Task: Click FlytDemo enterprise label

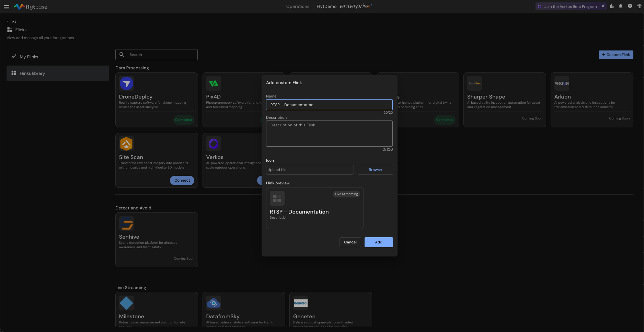Action: coord(344,7)
